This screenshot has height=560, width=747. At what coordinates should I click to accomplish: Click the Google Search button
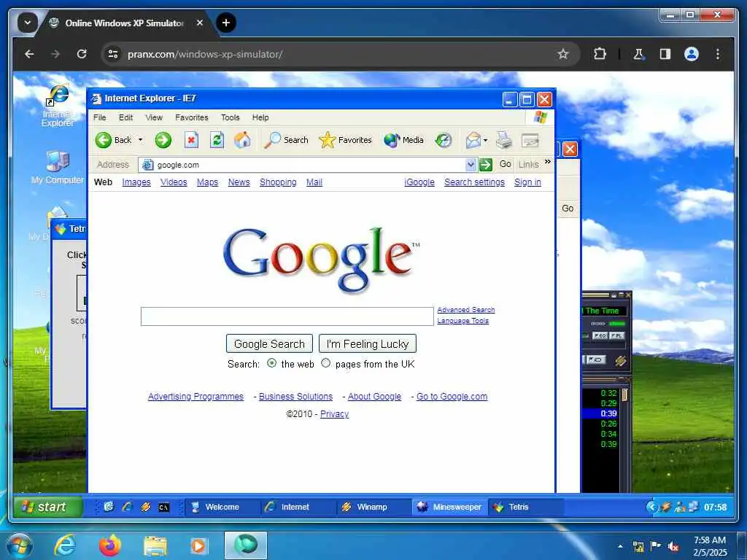(269, 343)
